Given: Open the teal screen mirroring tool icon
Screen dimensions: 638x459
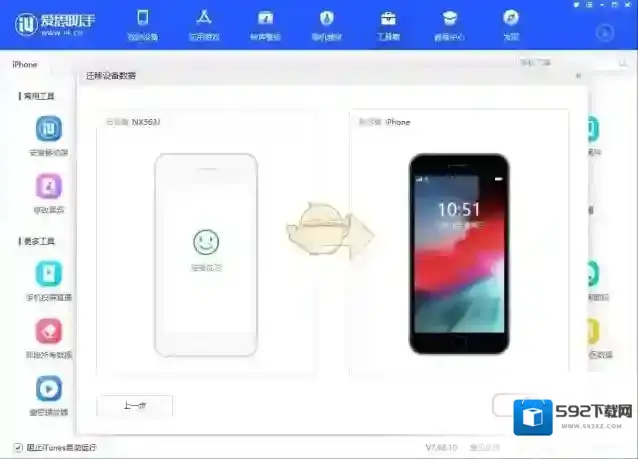Looking at the screenshot, I should click(49, 273).
